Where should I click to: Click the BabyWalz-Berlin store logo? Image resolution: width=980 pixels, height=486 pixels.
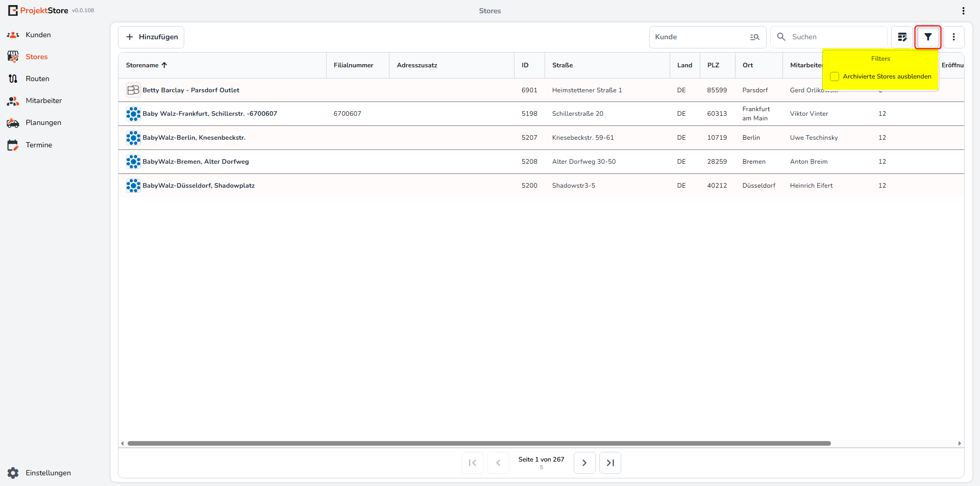coord(133,138)
